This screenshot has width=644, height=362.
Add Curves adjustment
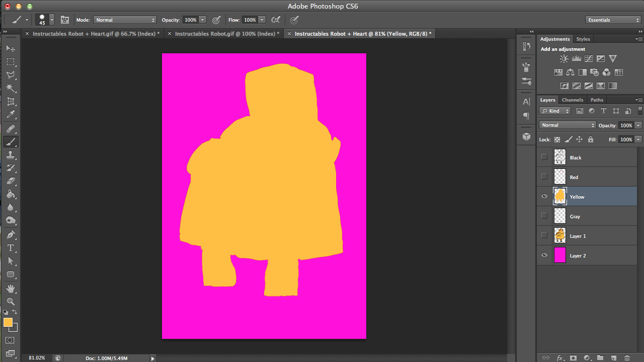click(x=589, y=59)
